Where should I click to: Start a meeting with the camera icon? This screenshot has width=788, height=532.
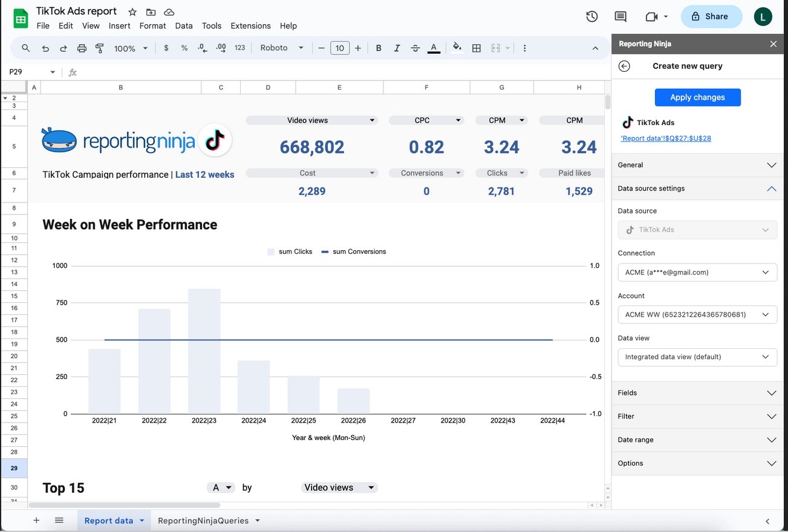click(651, 16)
